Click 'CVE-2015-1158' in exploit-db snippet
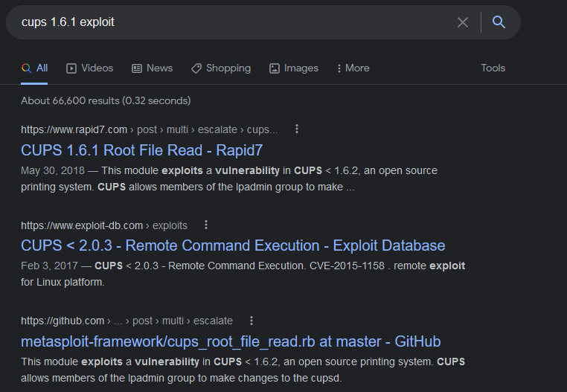 pyautogui.click(x=347, y=266)
